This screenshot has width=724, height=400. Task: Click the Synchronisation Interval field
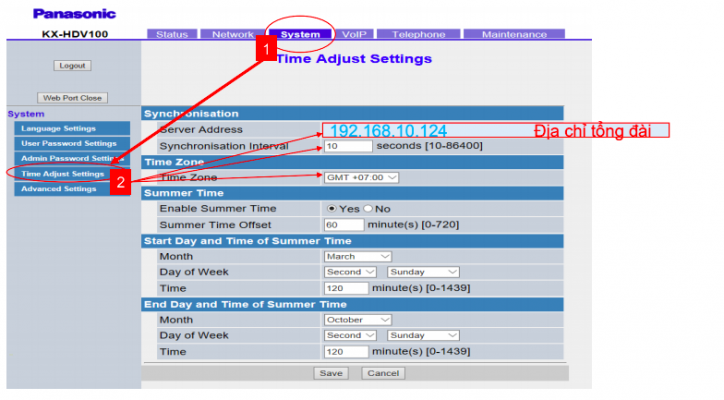coord(347,146)
